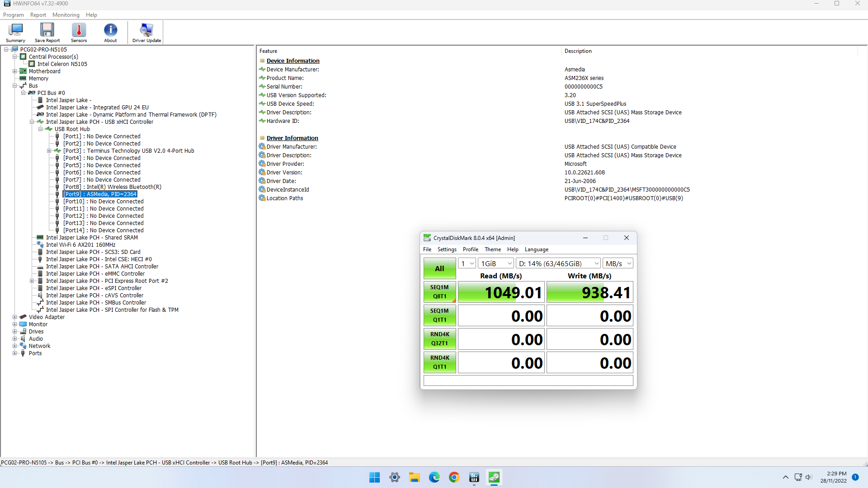Select Port8 Intel Wireless Bluetooth entry
This screenshot has width=868, height=488.
pos(112,187)
